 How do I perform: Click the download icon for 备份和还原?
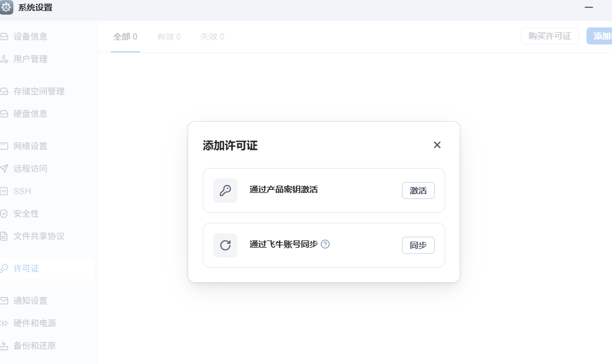(x=4, y=346)
